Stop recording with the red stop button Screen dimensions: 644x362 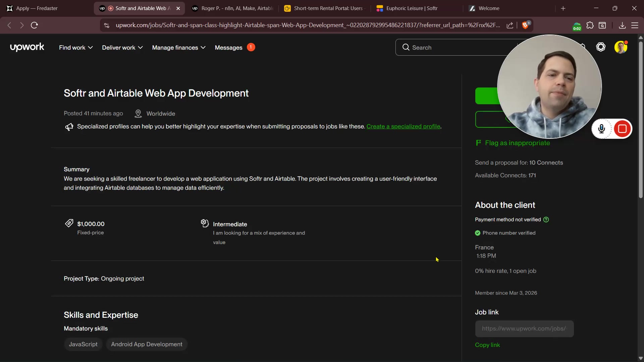[x=622, y=129]
